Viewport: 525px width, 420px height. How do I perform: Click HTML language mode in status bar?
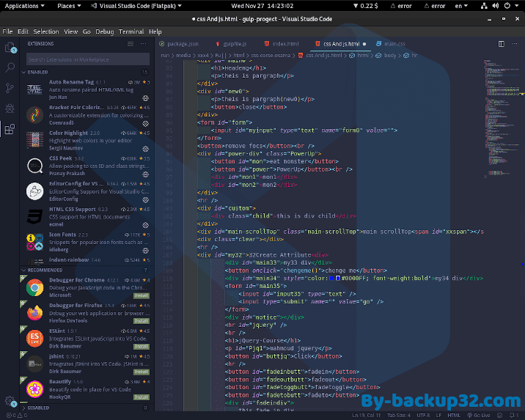(454, 416)
